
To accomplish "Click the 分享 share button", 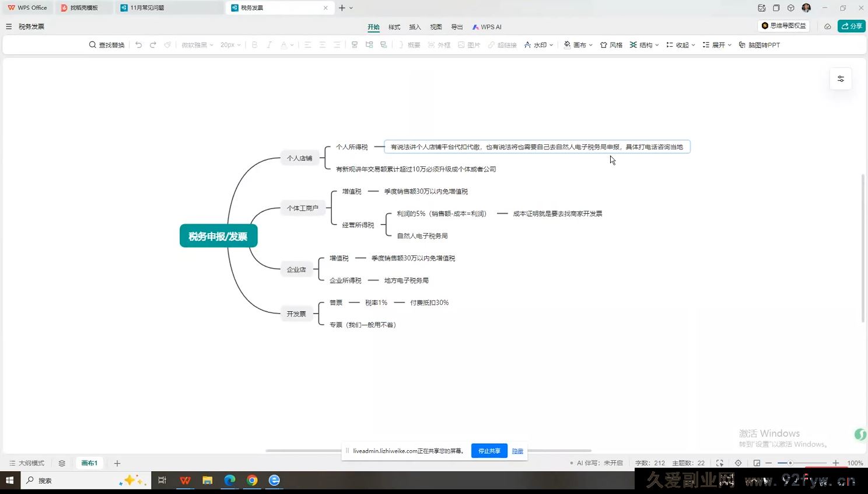I will tap(851, 26).
